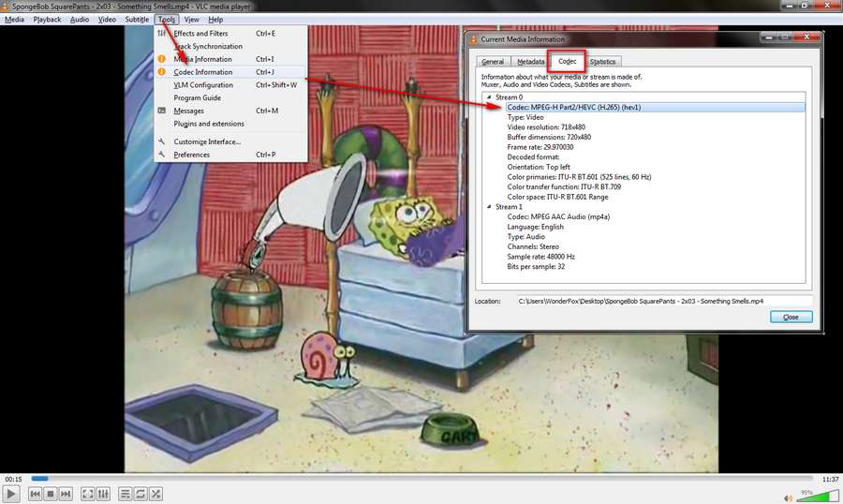Open the Playback menu

pos(48,20)
